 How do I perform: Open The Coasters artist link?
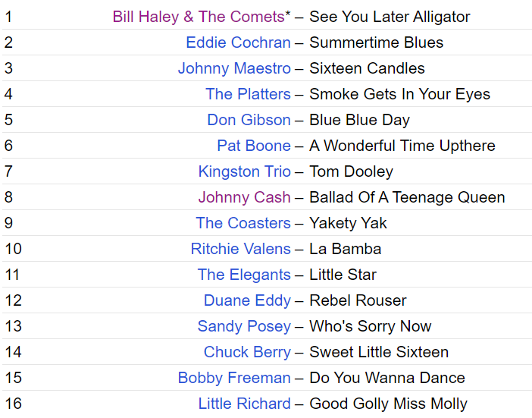[243, 223]
